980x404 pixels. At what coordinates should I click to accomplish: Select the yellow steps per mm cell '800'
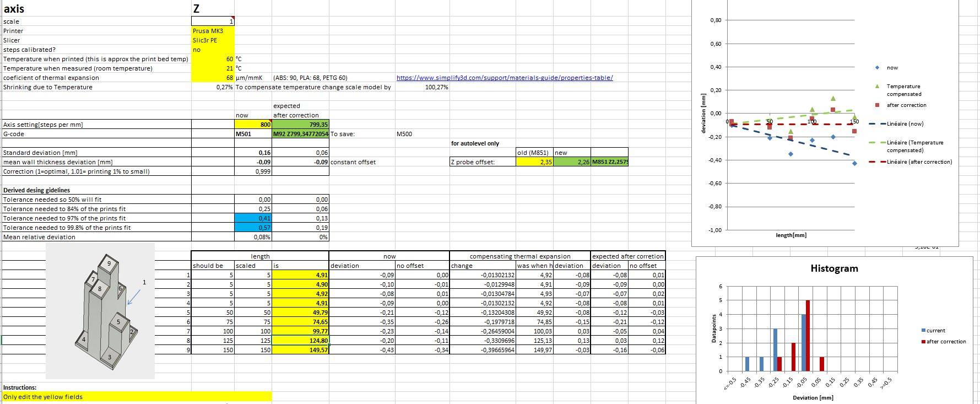point(253,125)
